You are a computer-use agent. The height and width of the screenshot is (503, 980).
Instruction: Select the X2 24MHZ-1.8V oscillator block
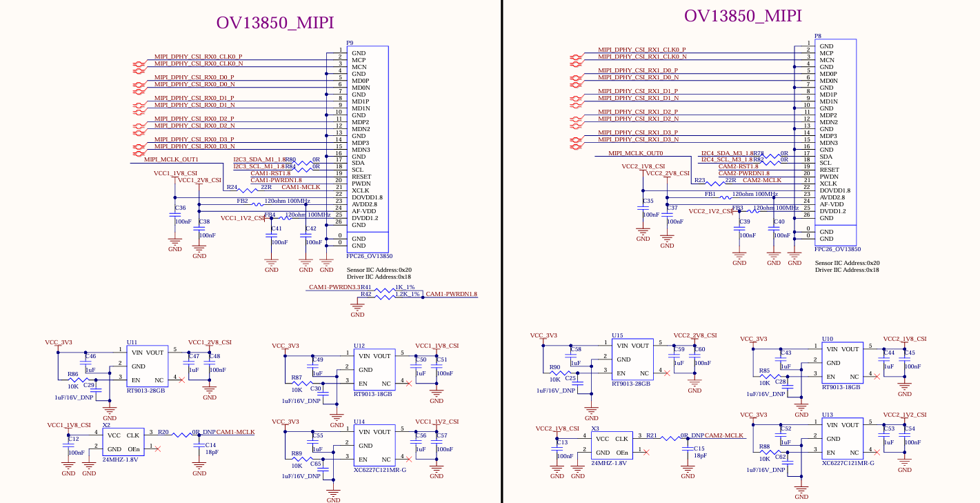click(123, 442)
